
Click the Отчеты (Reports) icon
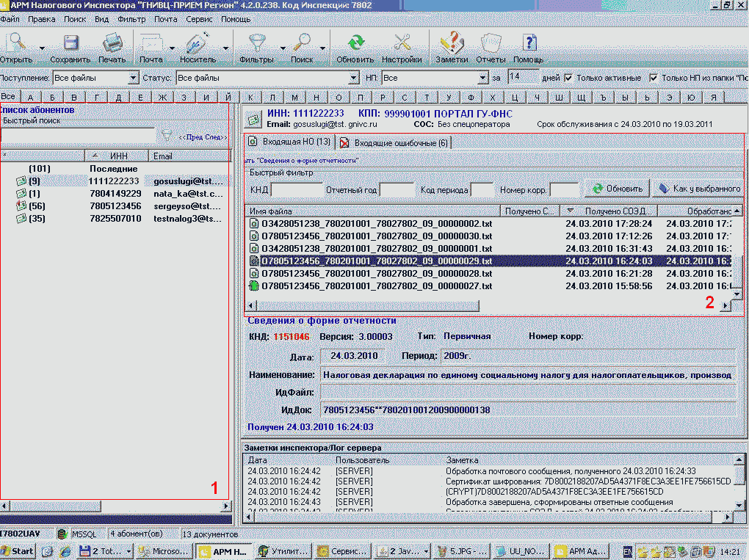[x=491, y=43]
